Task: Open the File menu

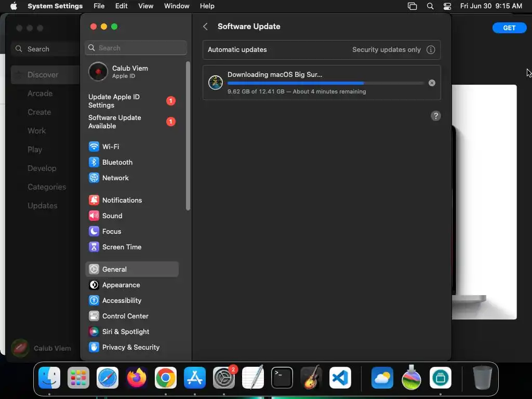Action: 99,6
